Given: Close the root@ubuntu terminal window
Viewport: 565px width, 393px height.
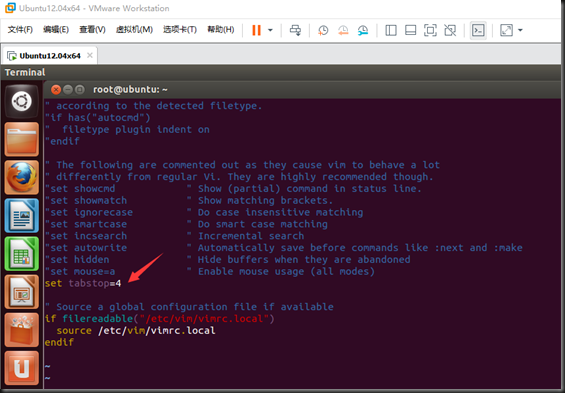Looking at the screenshot, I should pos(56,89).
